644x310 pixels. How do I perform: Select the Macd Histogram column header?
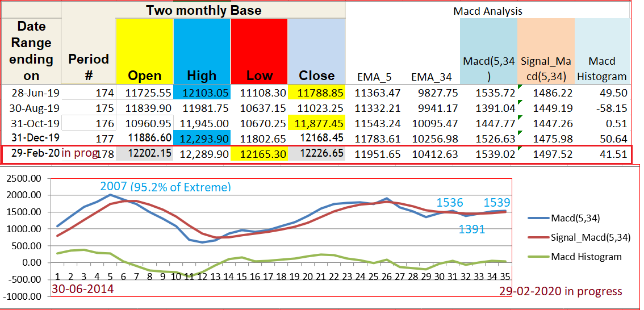point(602,51)
